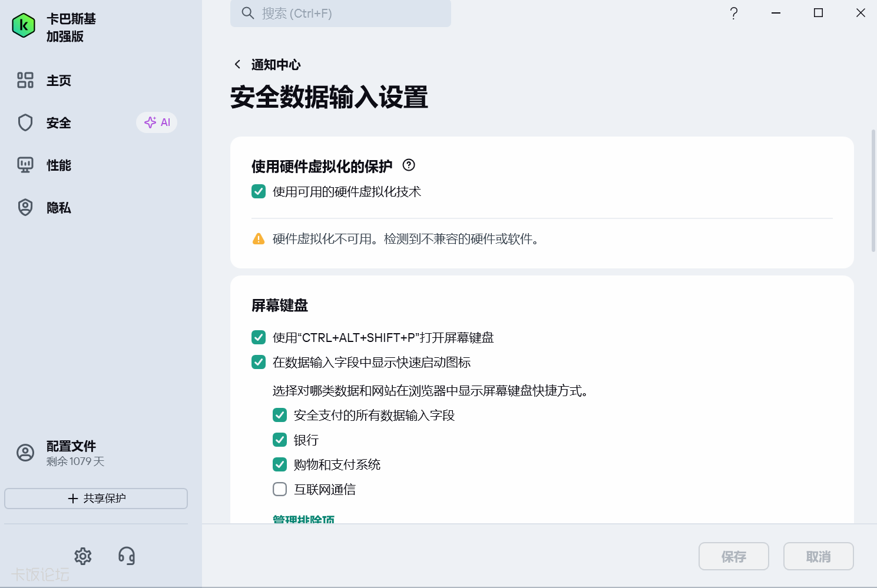Open the 性能 performance section

[x=59, y=165]
